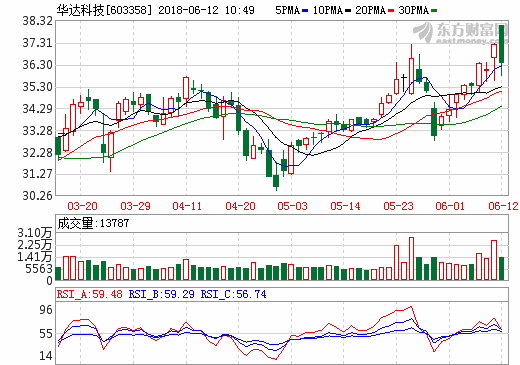Click the timestamp 2018-06-12 10:49
The height and width of the screenshot is (365, 520).
[206, 10]
